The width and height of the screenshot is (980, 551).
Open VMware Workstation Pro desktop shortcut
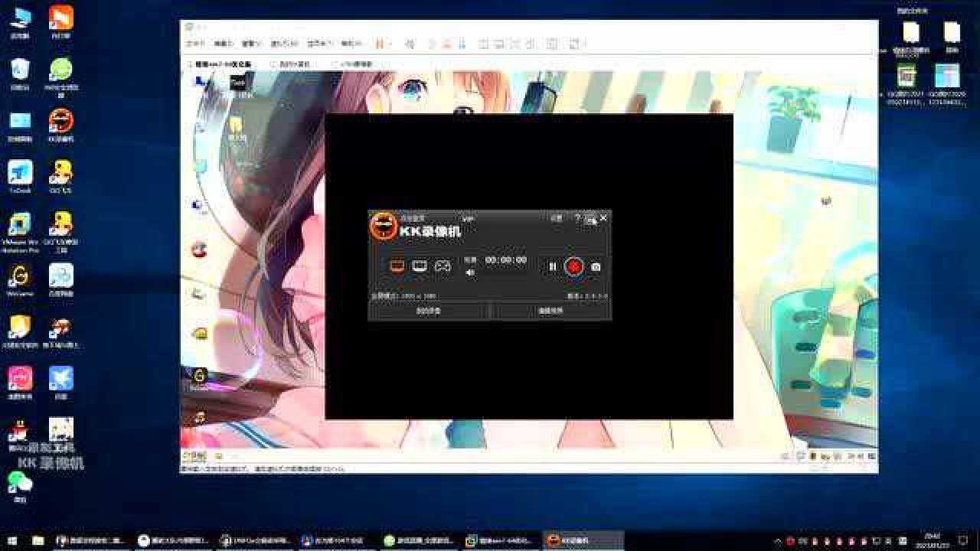point(20,233)
